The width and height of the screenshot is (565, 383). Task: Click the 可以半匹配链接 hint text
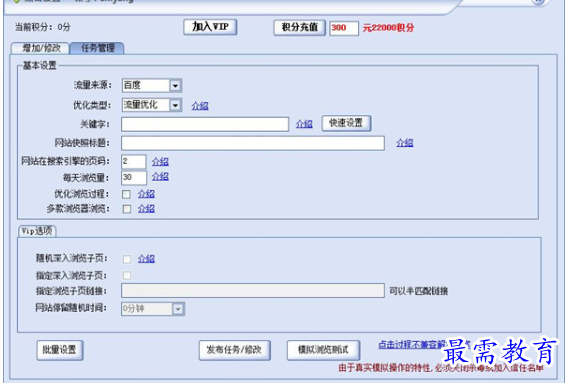coord(419,291)
